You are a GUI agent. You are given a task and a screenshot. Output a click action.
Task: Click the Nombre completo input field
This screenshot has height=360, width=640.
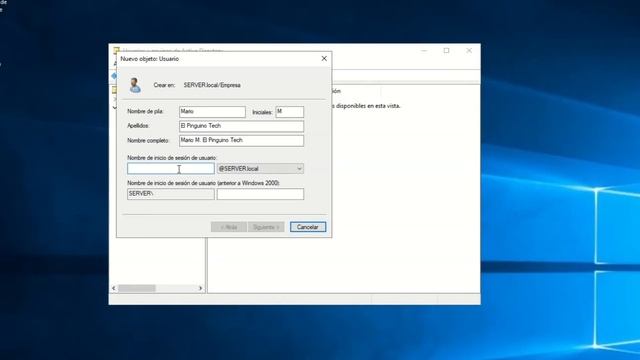[x=241, y=140]
